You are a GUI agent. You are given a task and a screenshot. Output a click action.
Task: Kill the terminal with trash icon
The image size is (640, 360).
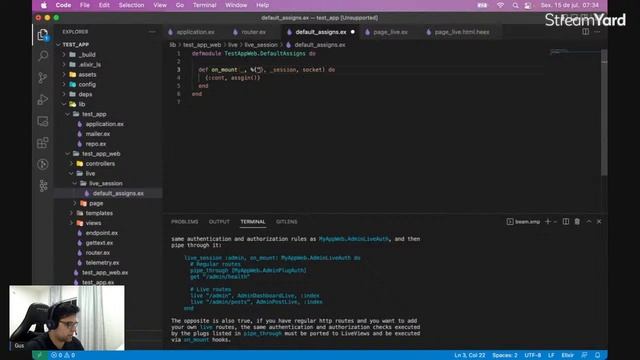(577, 222)
